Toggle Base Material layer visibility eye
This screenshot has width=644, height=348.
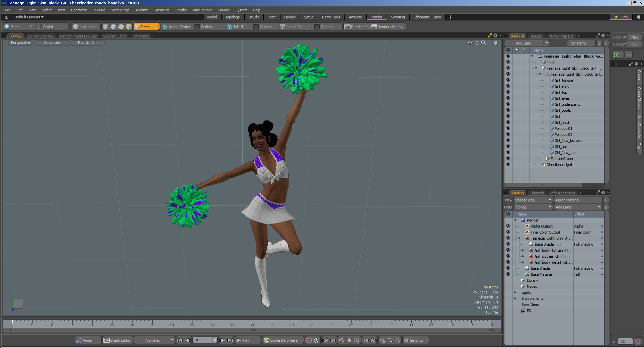(x=508, y=274)
